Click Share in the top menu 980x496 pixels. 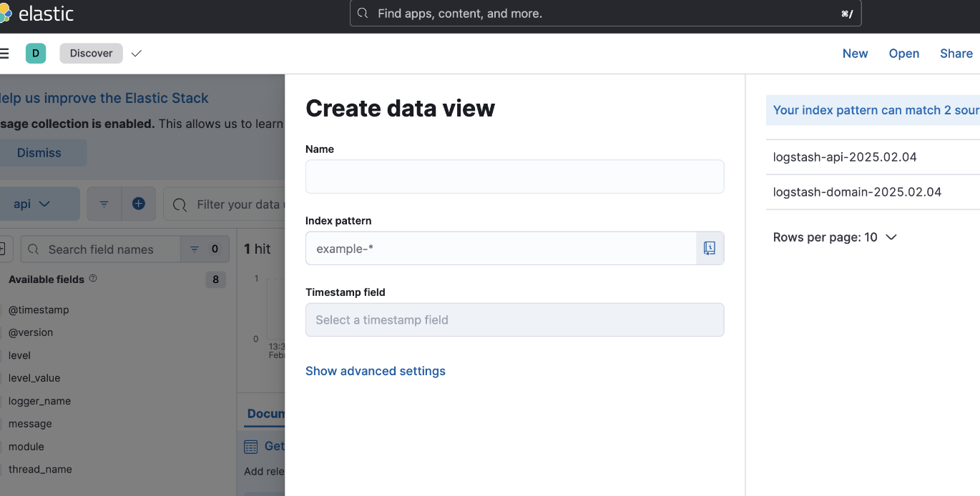[956, 54]
